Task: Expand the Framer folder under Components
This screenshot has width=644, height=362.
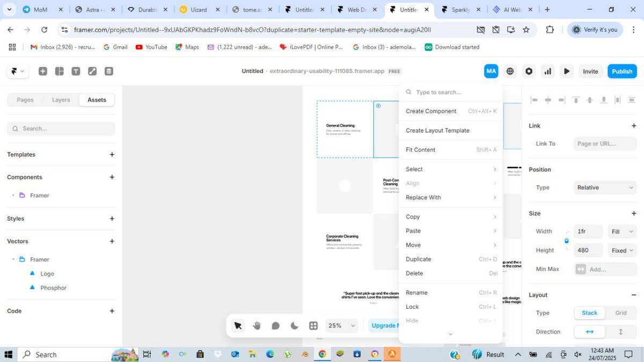Action: pos(13,196)
